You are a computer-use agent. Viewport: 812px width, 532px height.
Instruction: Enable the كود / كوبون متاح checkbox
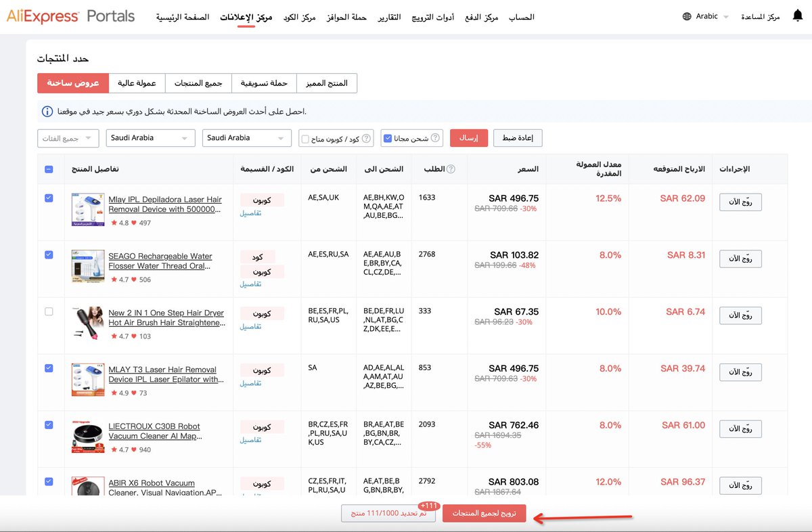click(305, 139)
